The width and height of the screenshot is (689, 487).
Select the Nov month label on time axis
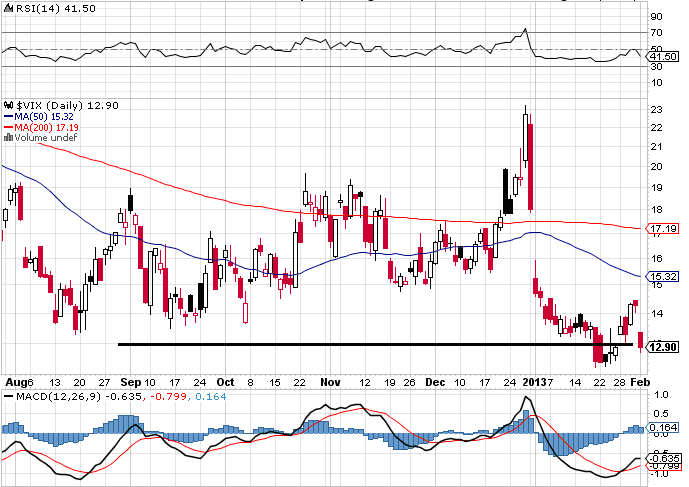pos(331,382)
